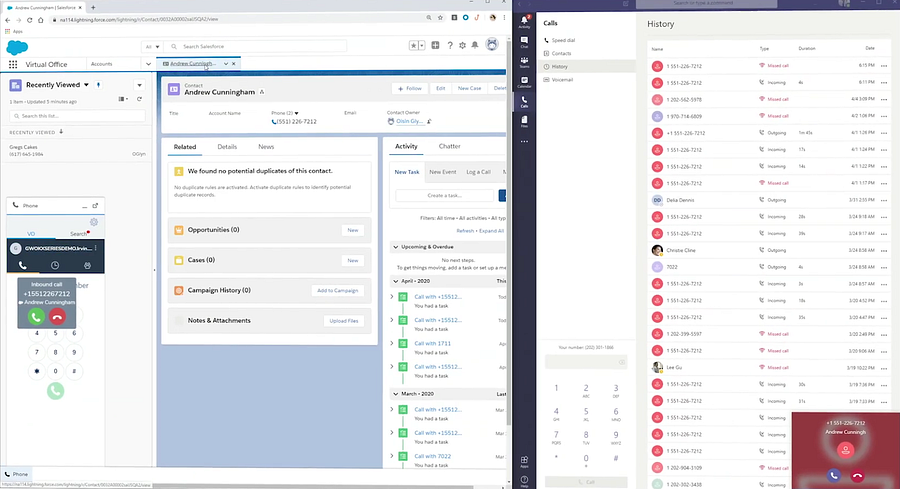The height and width of the screenshot is (489, 900).
Task: Collapse the April 2020 activity section
Action: point(395,281)
